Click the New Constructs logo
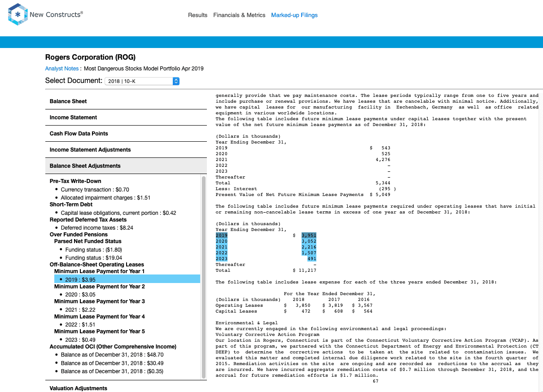This screenshot has width=543, height=392. (45, 14)
